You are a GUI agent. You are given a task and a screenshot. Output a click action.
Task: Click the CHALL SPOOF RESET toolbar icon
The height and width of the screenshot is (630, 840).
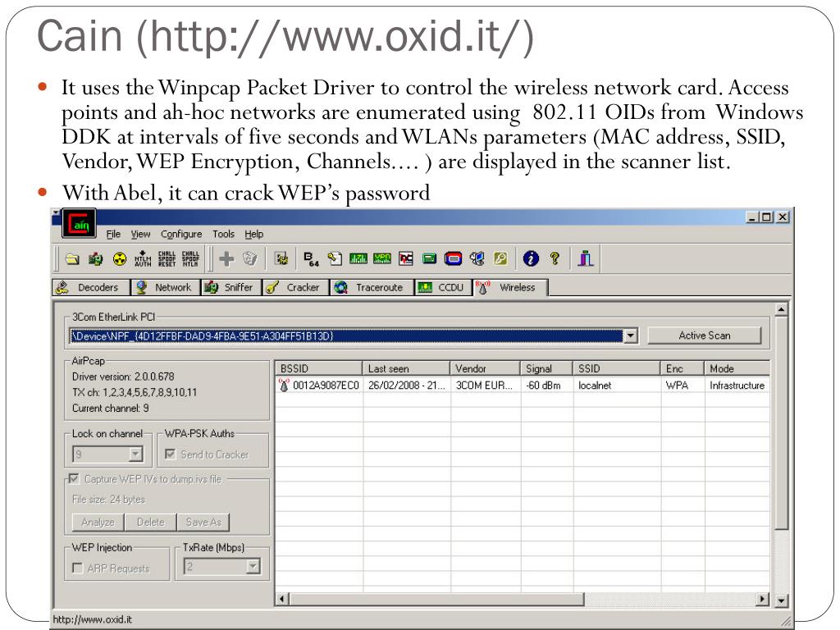coord(167,258)
